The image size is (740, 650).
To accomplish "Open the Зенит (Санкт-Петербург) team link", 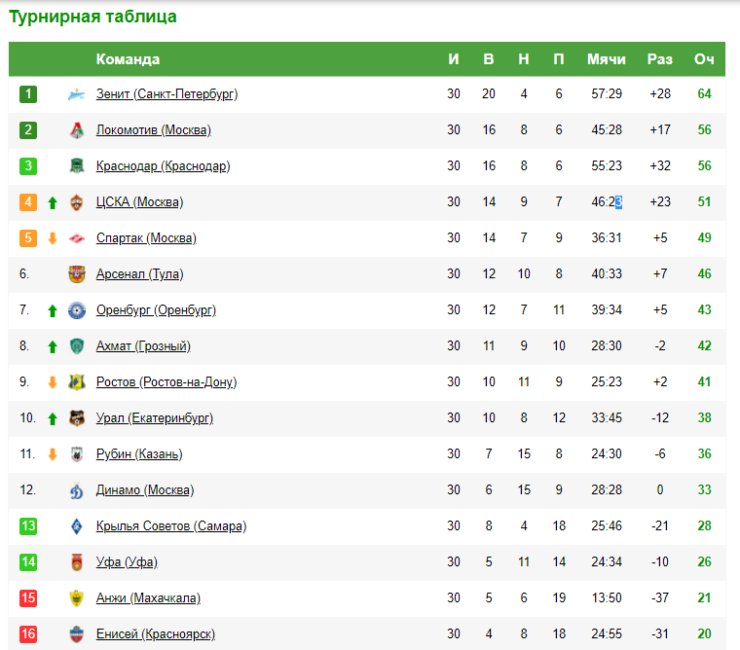I will 167,94.
